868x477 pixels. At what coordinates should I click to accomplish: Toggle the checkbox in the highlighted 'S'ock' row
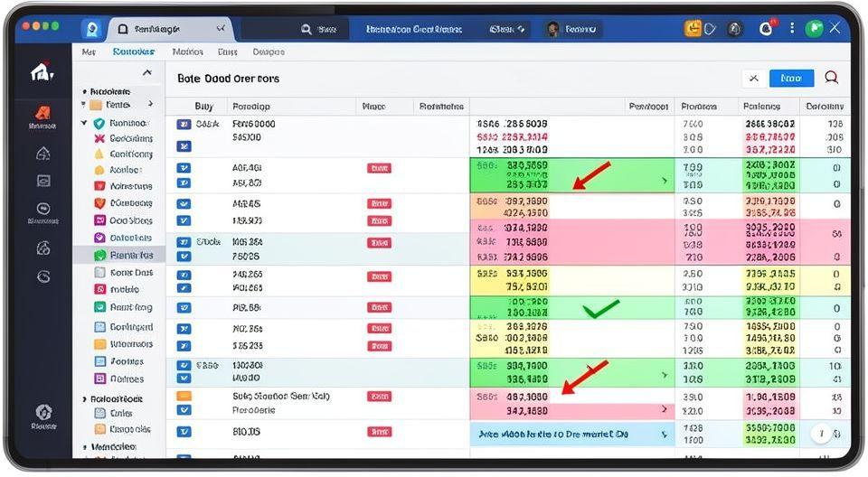(x=184, y=242)
